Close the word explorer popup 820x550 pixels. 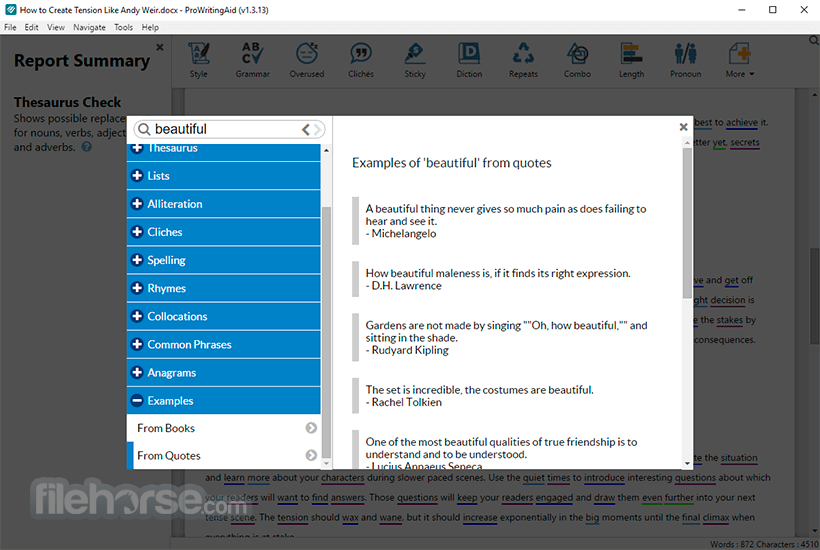tap(683, 127)
